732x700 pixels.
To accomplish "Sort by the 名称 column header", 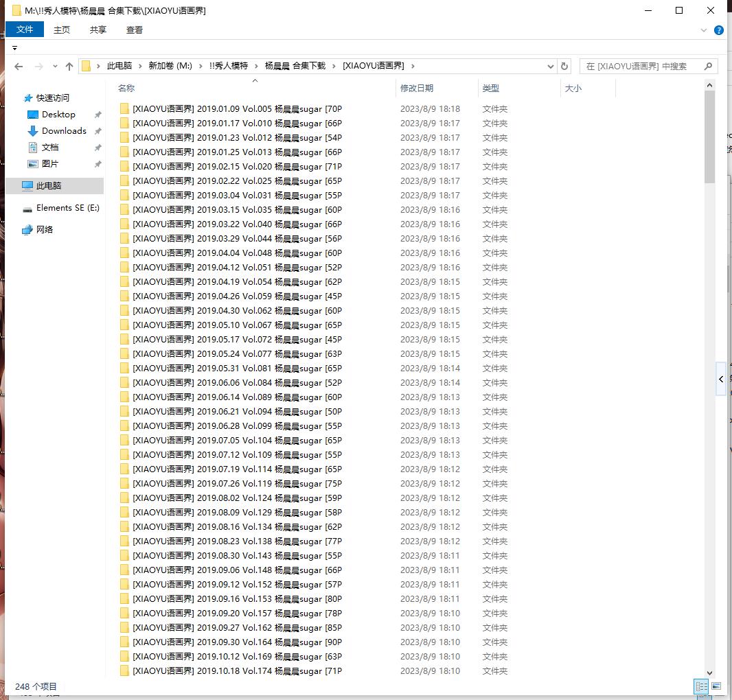I will (x=126, y=89).
